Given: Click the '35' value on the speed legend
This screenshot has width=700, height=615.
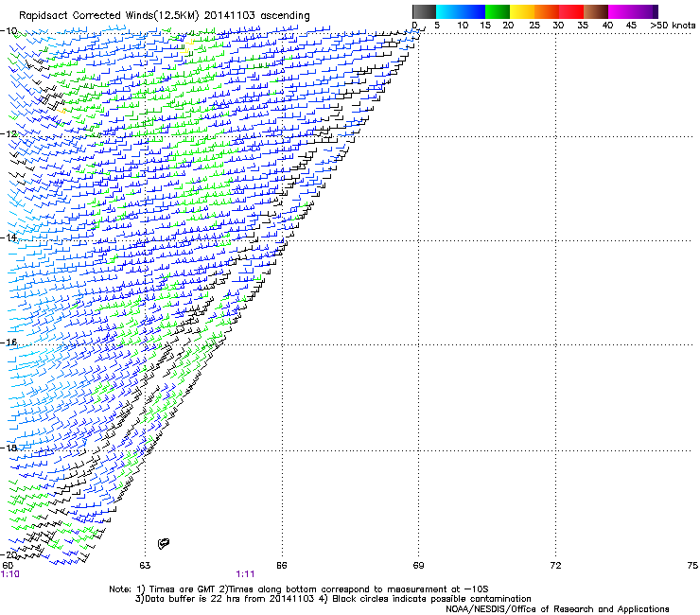Looking at the screenshot, I should tap(583, 26).
